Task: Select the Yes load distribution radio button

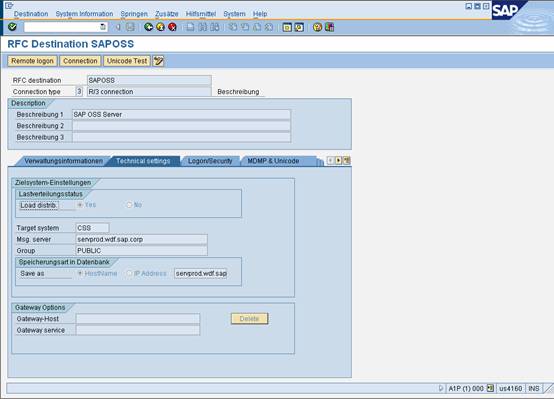Action: click(80, 205)
